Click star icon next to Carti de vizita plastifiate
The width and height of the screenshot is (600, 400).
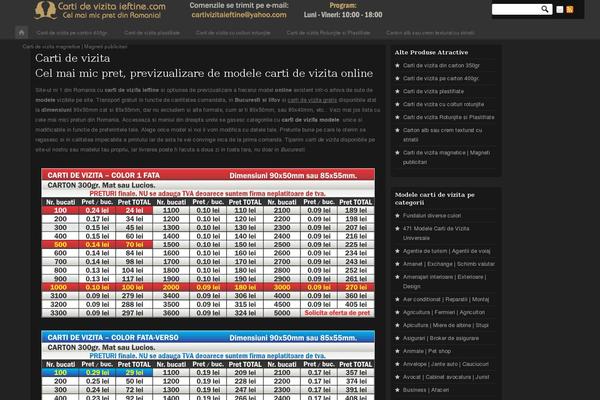(397, 91)
